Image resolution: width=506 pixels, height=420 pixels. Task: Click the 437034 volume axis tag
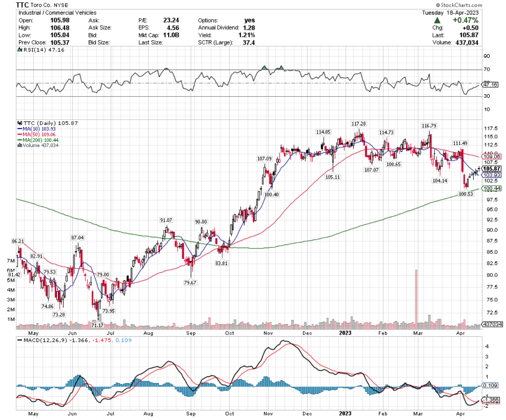(x=492, y=324)
